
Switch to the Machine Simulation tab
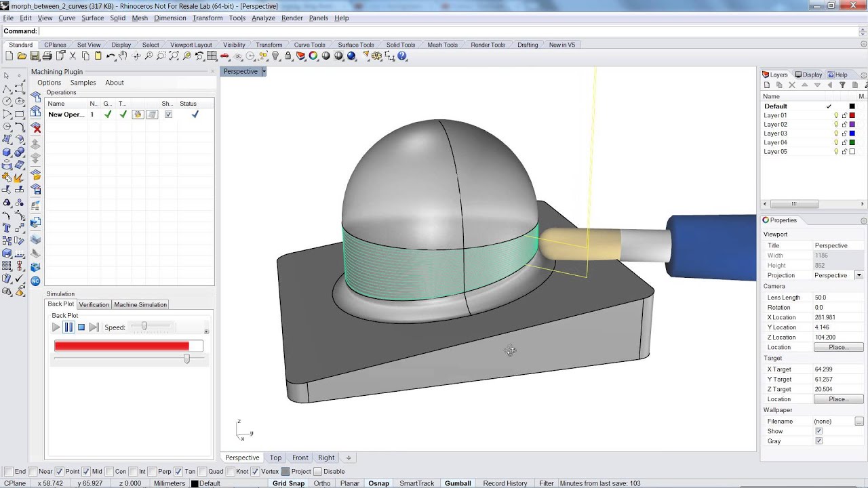[x=140, y=305]
